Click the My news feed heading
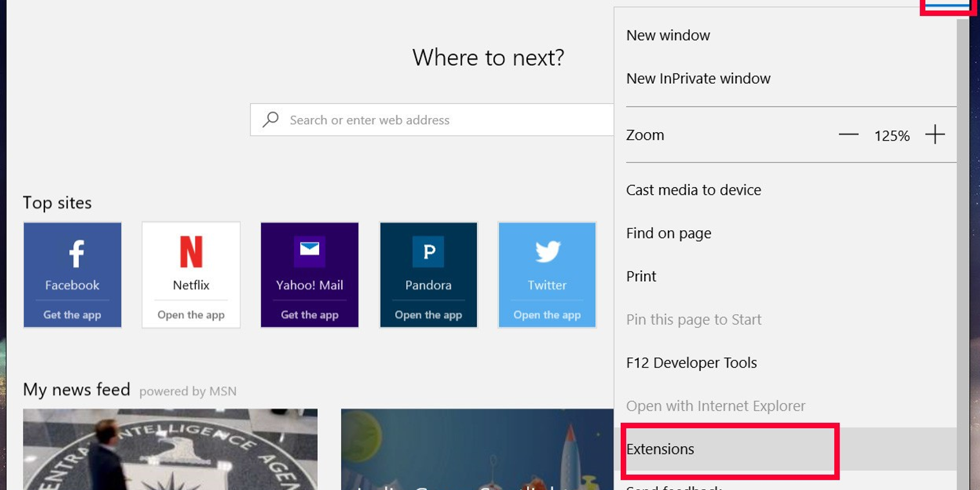 [x=77, y=390]
